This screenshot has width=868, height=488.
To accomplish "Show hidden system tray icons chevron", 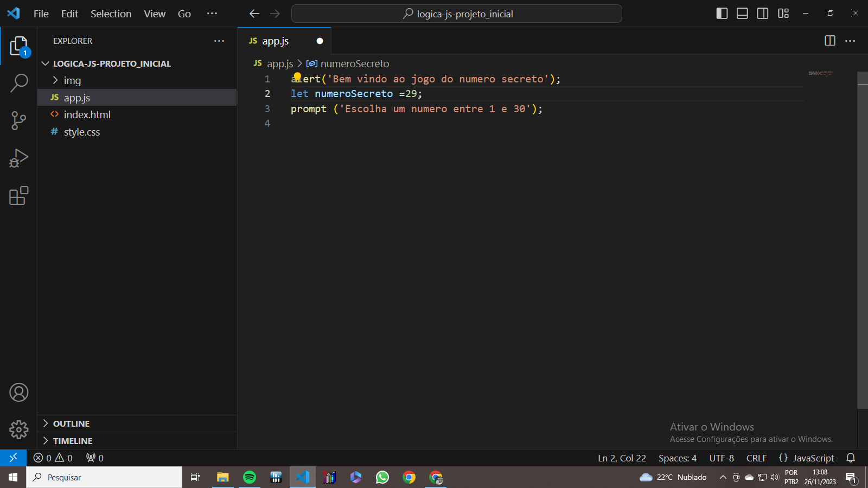I will (723, 477).
